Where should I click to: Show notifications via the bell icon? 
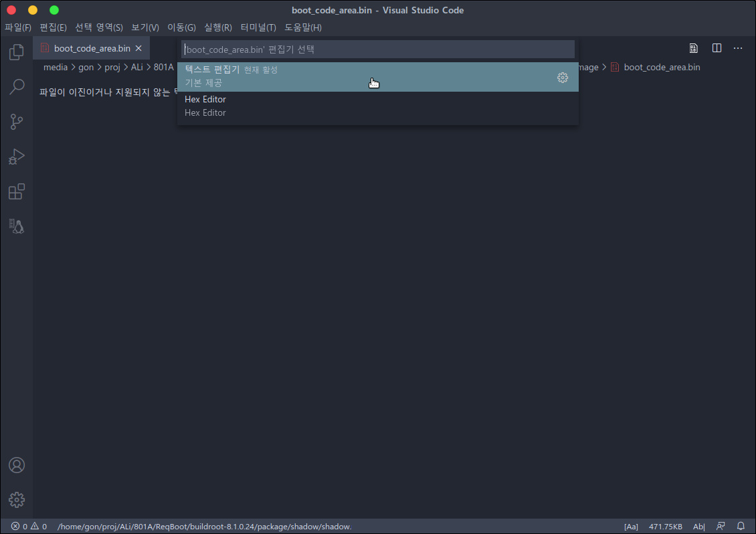[x=740, y=526]
